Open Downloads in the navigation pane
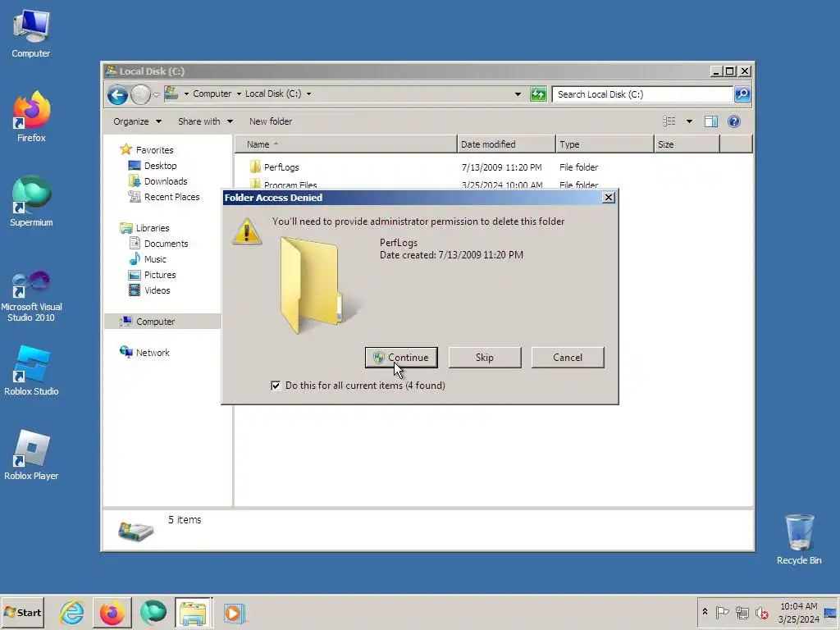The width and height of the screenshot is (840, 630). 166,181
